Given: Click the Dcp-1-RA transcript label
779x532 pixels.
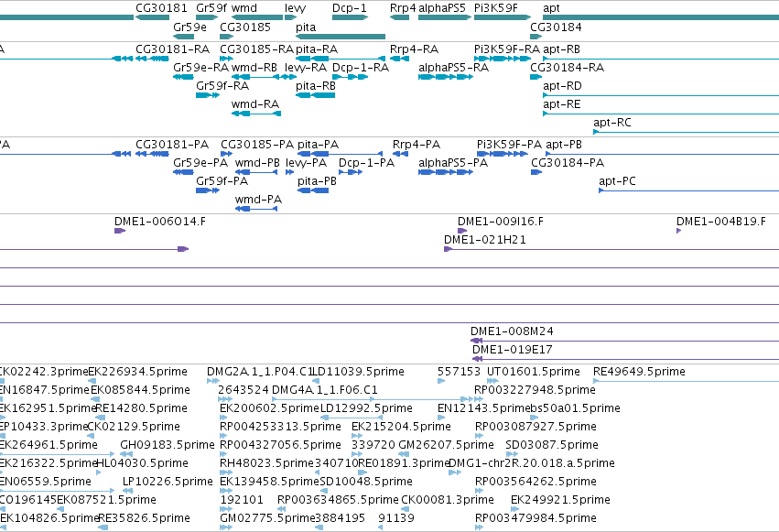Looking at the screenshot, I should tap(361, 68).
